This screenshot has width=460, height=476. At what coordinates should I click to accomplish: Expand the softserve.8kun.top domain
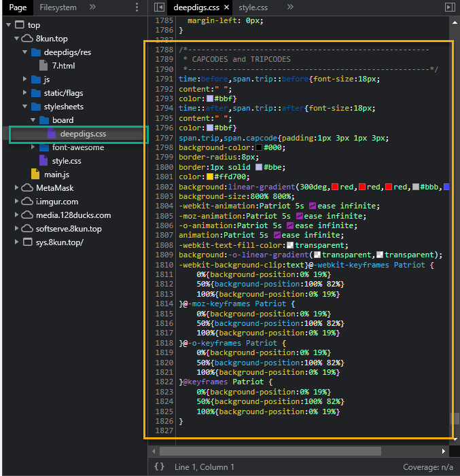[x=16, y=228]
